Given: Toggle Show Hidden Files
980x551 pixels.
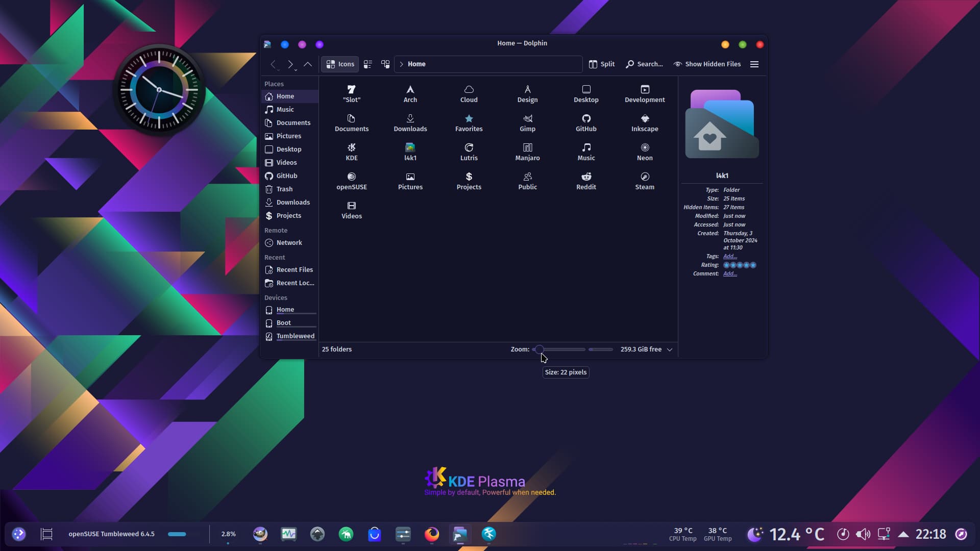Looking at the screenshot, I should click(x=707, y=64).
